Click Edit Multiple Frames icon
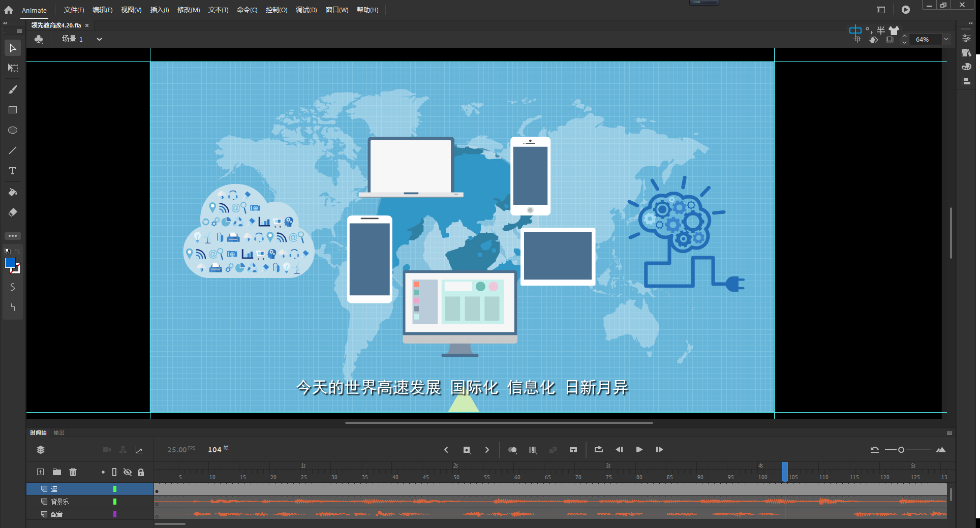The width and height of the screenshot is (980, 528). click(x=533, y=450)
